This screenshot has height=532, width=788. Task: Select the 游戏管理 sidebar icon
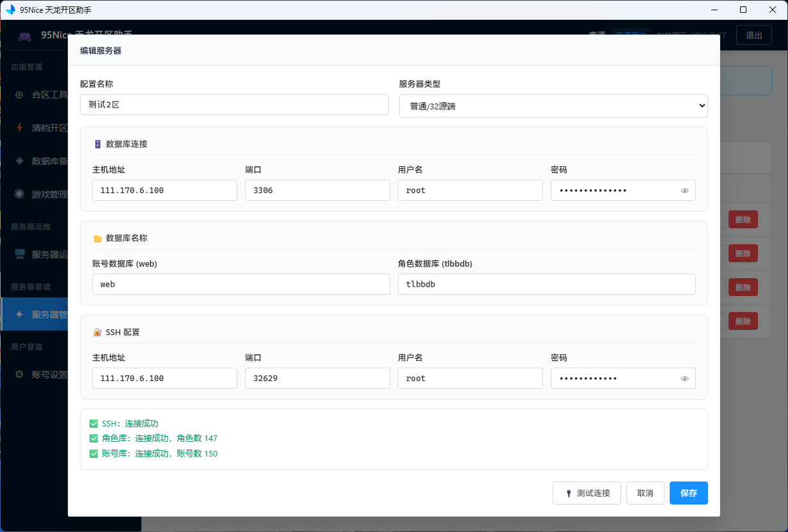point(19,194)
